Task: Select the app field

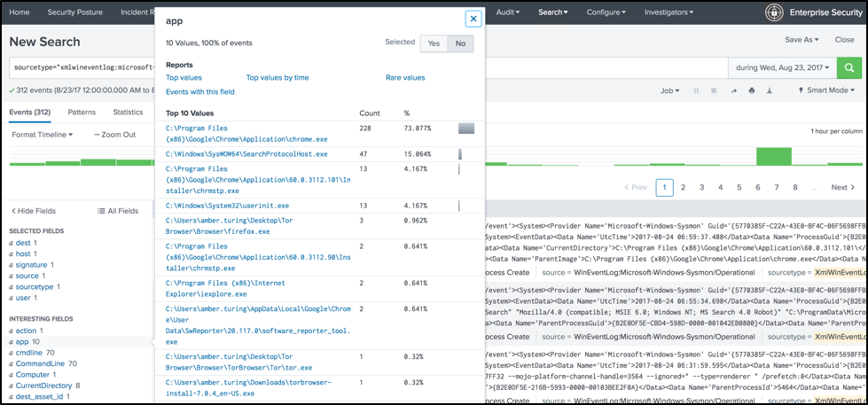Action: tap(24, 341)
